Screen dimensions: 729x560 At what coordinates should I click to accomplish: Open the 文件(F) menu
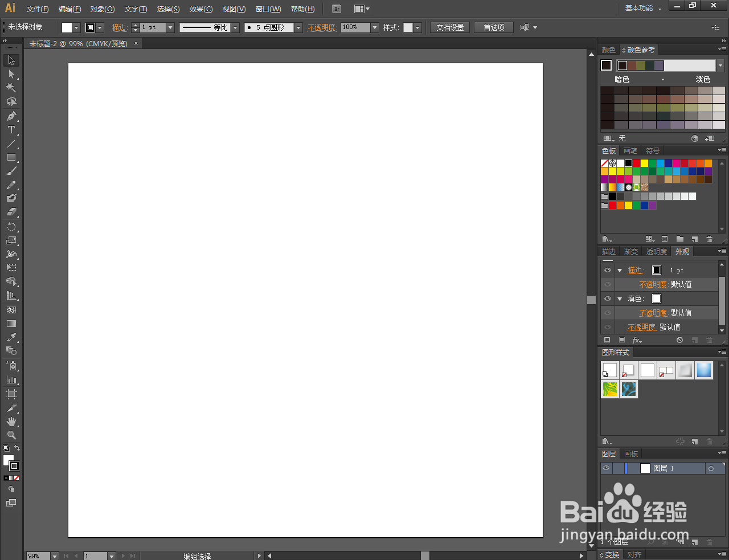(38, 9)
